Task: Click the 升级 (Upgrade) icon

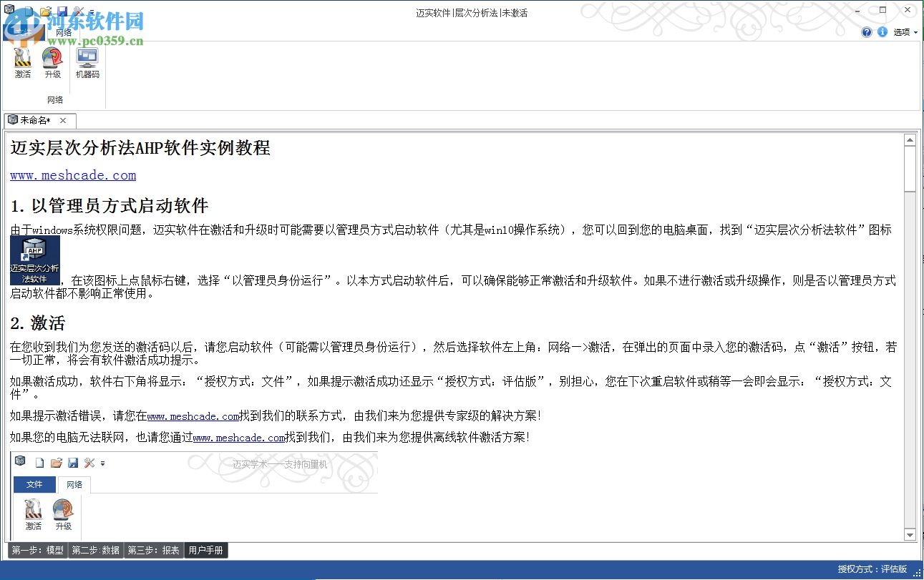Action: coord(53,64)
